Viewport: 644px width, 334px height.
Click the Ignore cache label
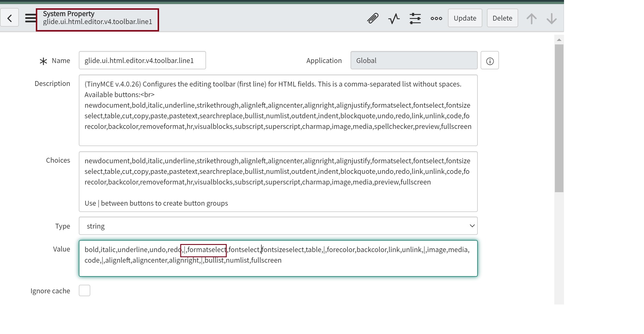(x=50, y=291)
